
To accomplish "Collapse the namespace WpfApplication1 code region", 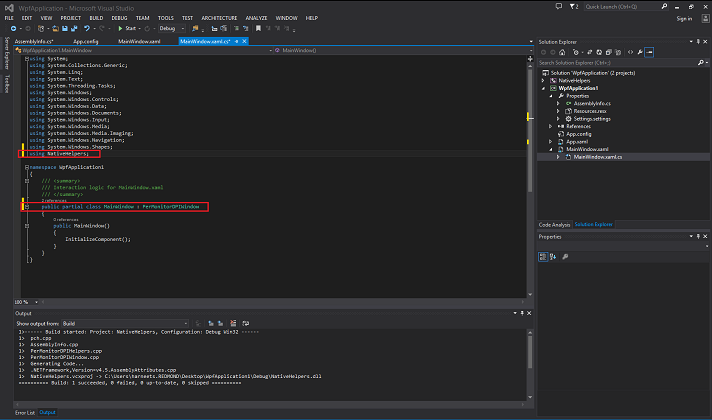I will [x=27, y=168].
